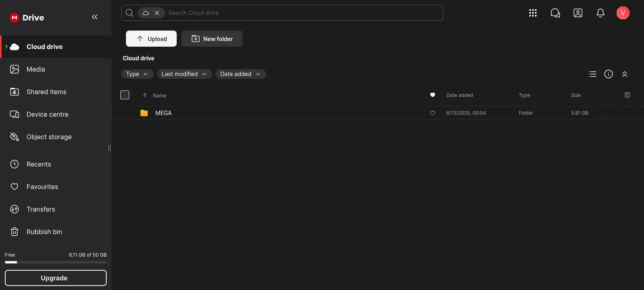Viewport: 644px width, 290px height.
Task: Open the Type filter dropdown
Action: click(x=137, y=74)
